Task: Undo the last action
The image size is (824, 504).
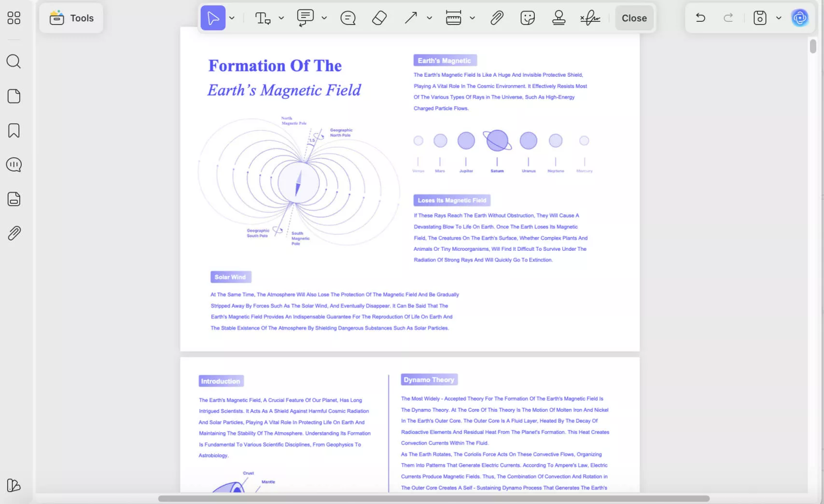Action: pyautogui.click(x=700, y=18)
